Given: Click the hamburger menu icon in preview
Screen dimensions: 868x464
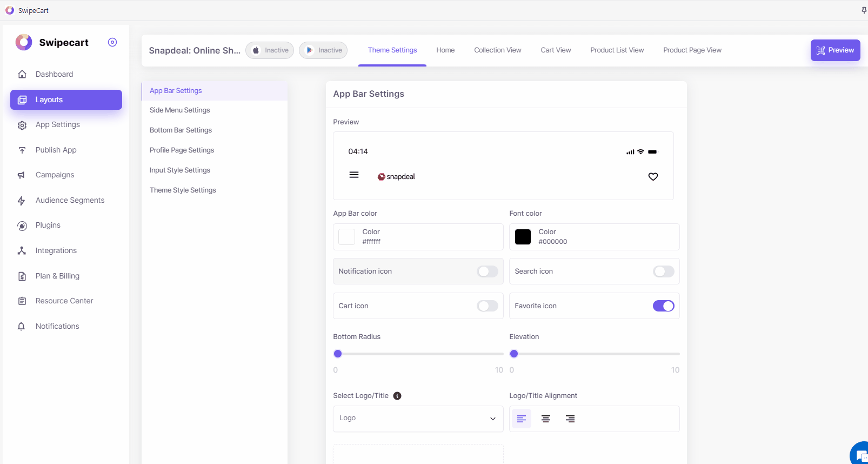Looking at the screenshot, I should (x=354, y=175).
